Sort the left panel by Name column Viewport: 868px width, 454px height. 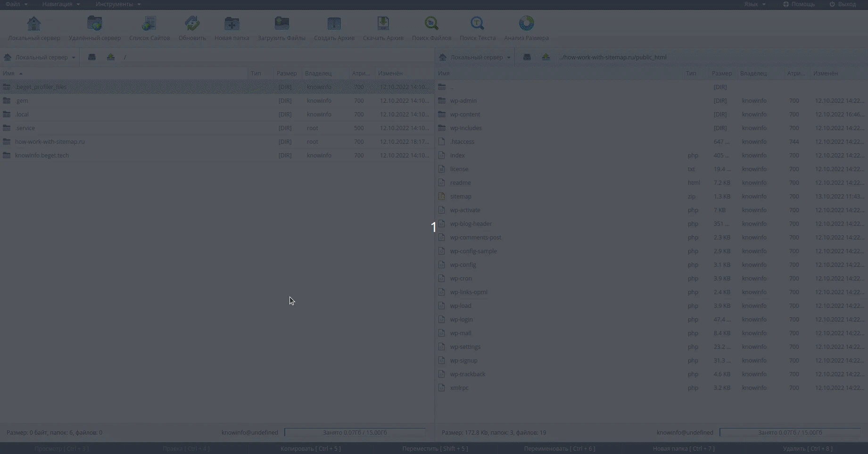pyautogui.click(x=9, y=74)
